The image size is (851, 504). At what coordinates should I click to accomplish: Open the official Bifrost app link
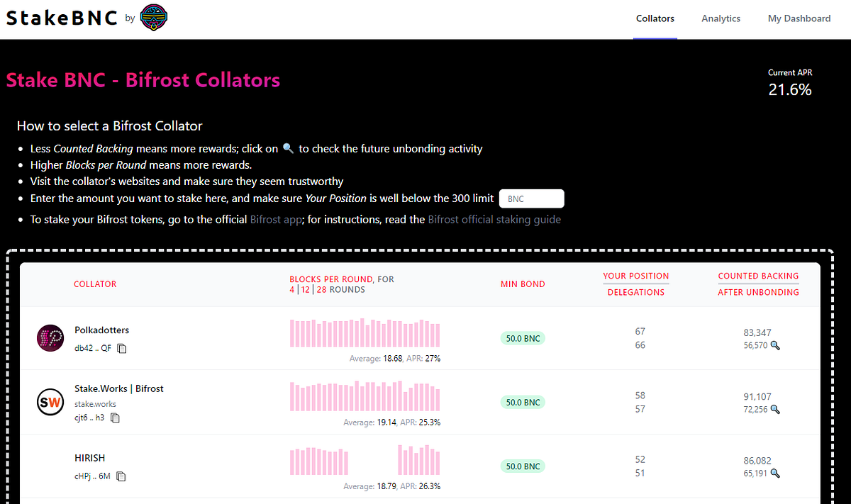coord(277,220)
